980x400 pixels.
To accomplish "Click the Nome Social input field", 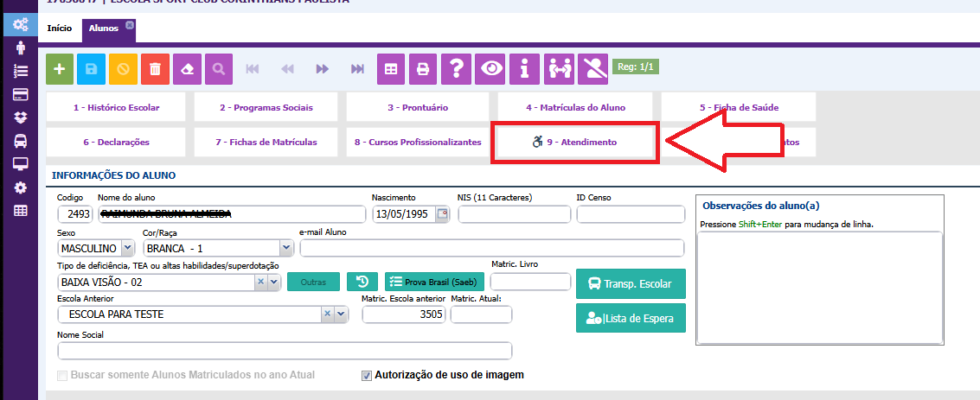I will click(285, 351).
